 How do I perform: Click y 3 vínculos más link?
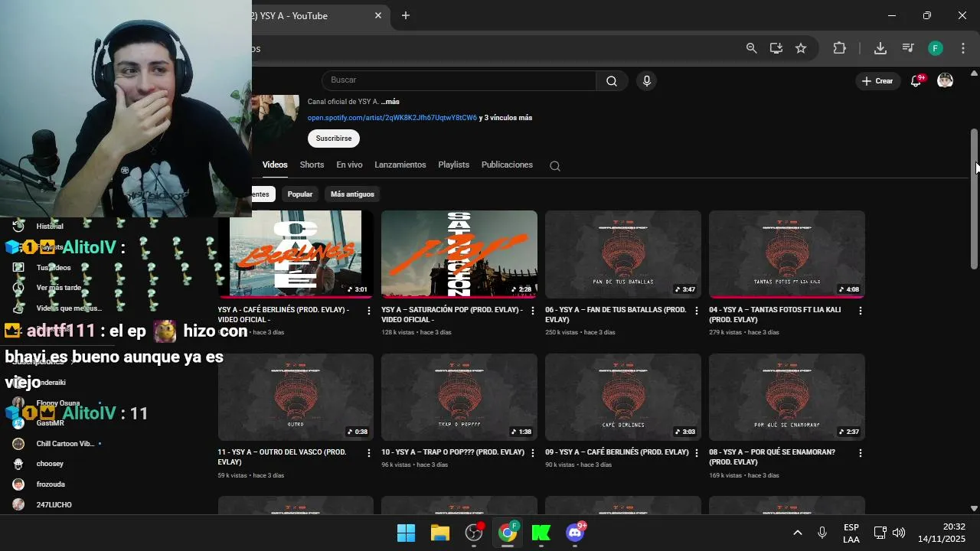pos(505,118)
